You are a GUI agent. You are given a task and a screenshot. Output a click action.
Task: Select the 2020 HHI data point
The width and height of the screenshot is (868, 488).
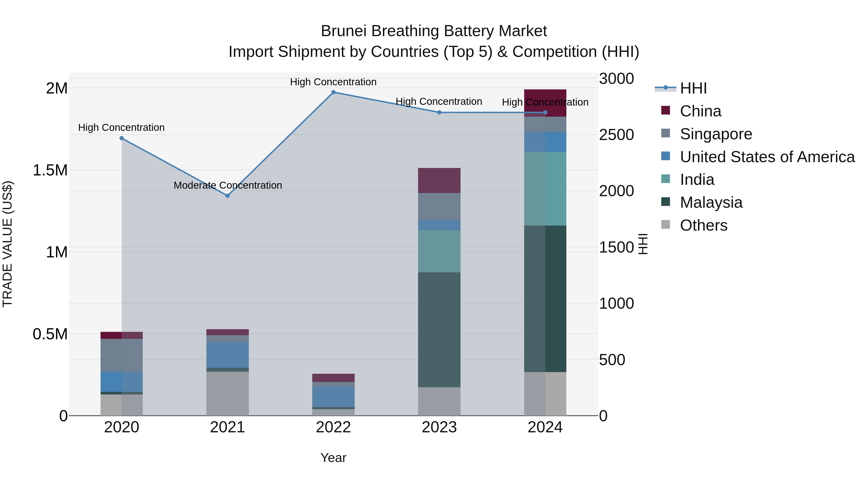(x=122, y=138)
